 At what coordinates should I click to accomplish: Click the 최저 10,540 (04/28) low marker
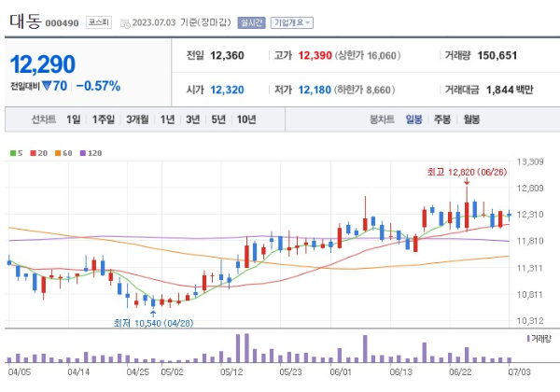(154, 323)
